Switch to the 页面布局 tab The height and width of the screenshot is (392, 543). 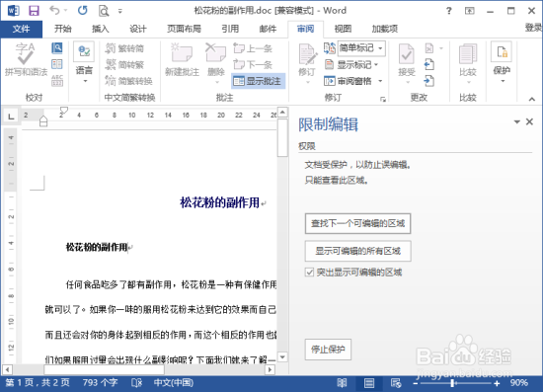184,29
